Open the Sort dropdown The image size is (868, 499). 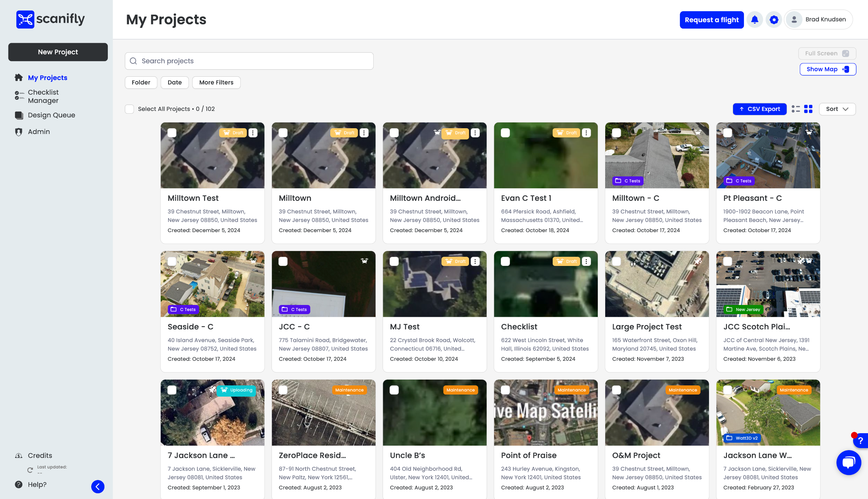pyautogui.click(x=837, y=109)
